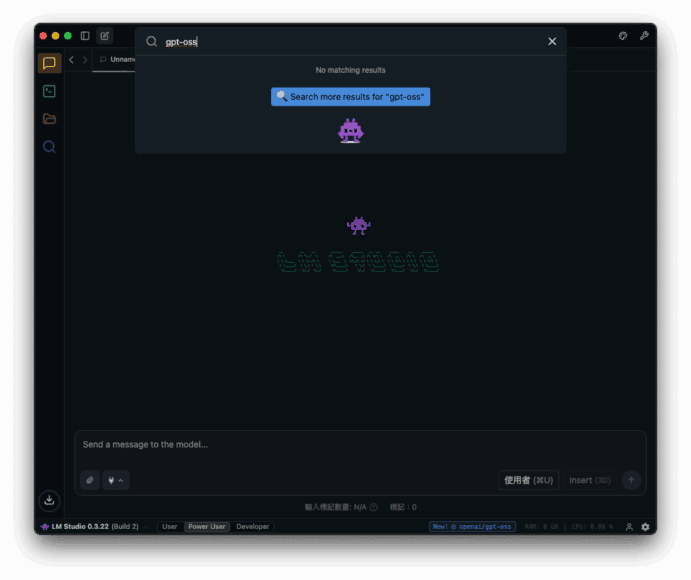Open the Downloads panel icon
The width and height of the screenshot is (691, 580).
[49, 500]
